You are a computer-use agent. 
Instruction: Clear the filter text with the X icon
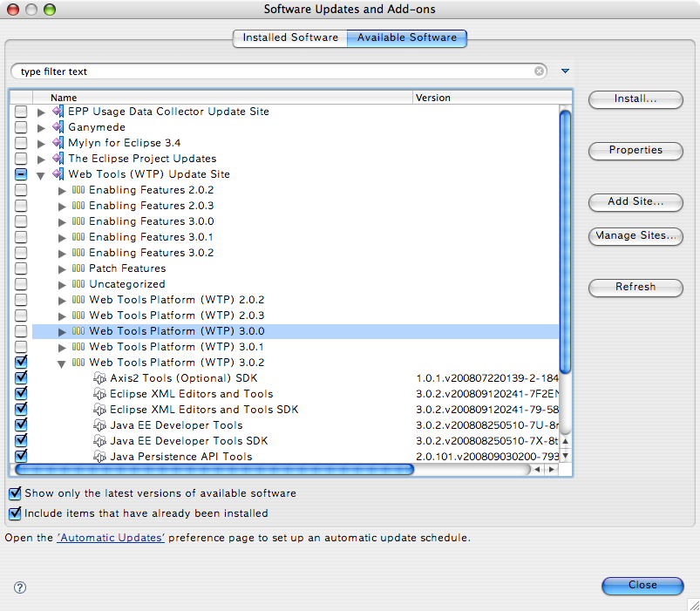click(x=540, y=71)
